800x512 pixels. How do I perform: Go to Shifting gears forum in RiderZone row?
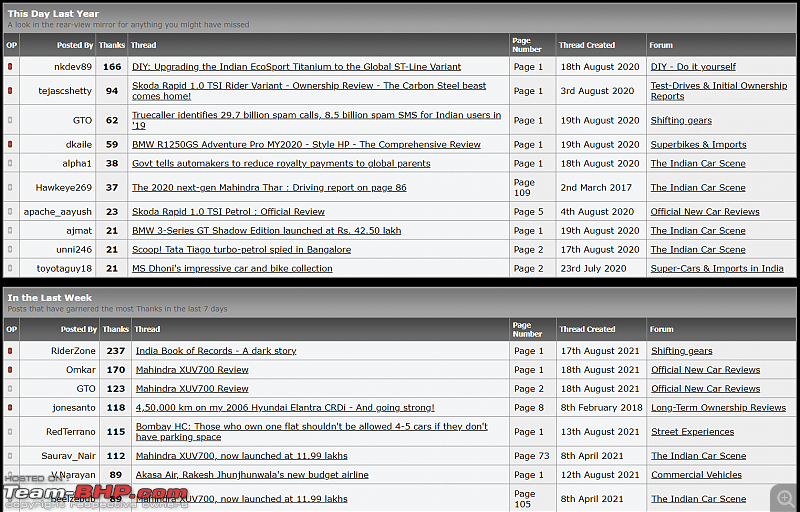coord(682,351)
